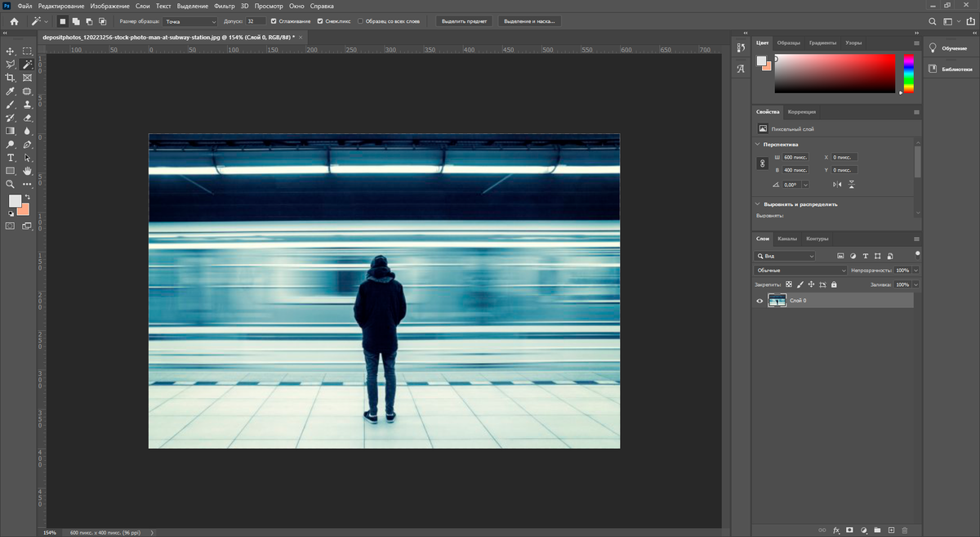Hide Слой 0 using eye icon

pos(759,301)
